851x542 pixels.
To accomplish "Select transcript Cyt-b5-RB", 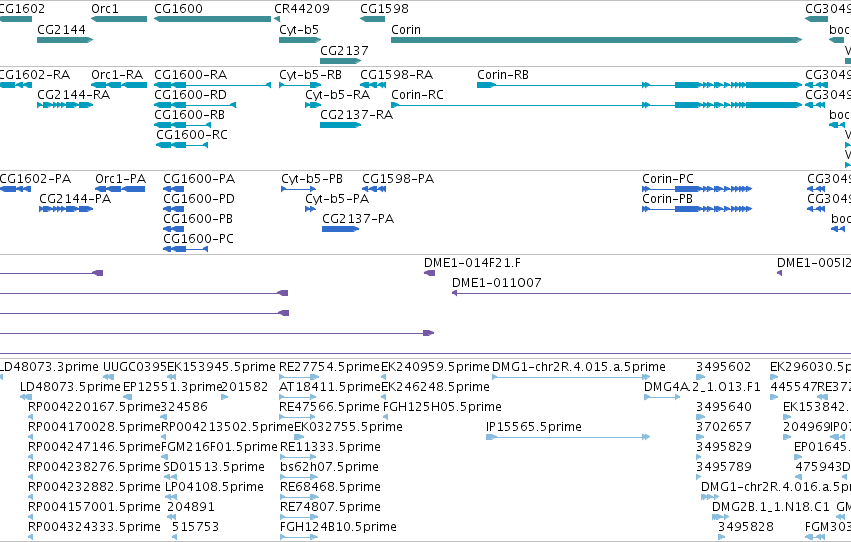I will tap(310, 75).
